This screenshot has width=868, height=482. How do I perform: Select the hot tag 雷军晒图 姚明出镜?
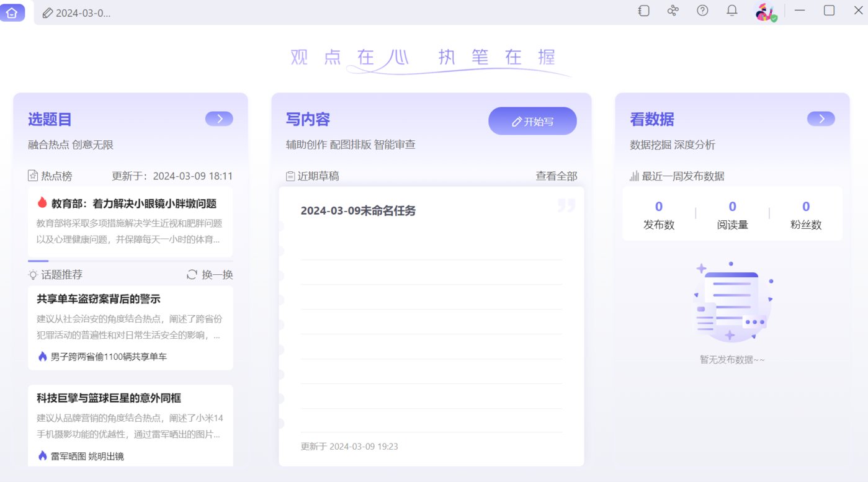click(x=87, y=456)
